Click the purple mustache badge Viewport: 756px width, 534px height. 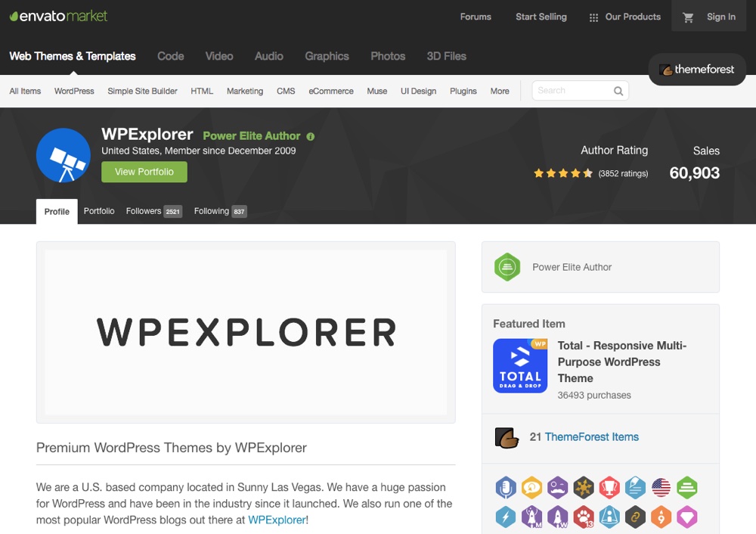557,487
